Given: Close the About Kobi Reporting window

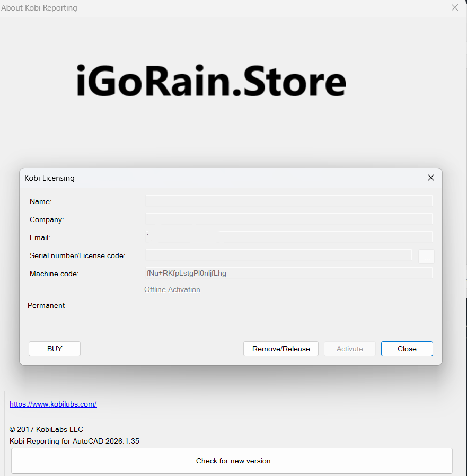Looking at the screenshot, I should click(454, 7).
